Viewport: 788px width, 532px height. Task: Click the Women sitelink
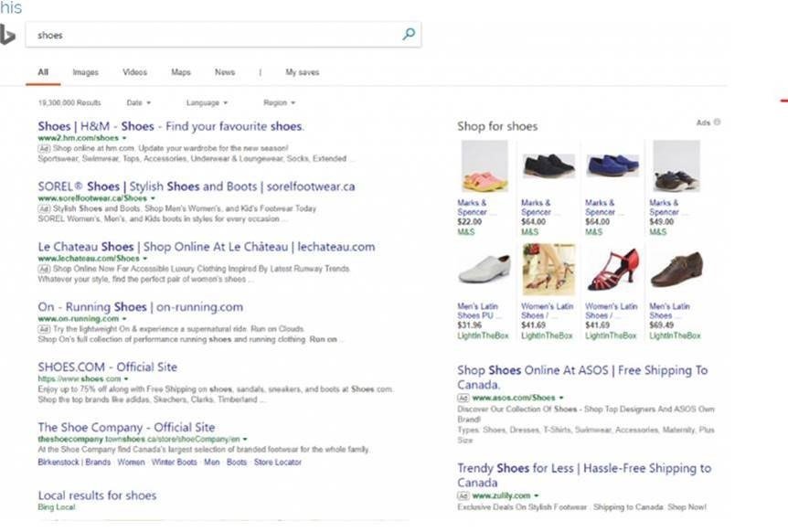[x=131, y=462]
